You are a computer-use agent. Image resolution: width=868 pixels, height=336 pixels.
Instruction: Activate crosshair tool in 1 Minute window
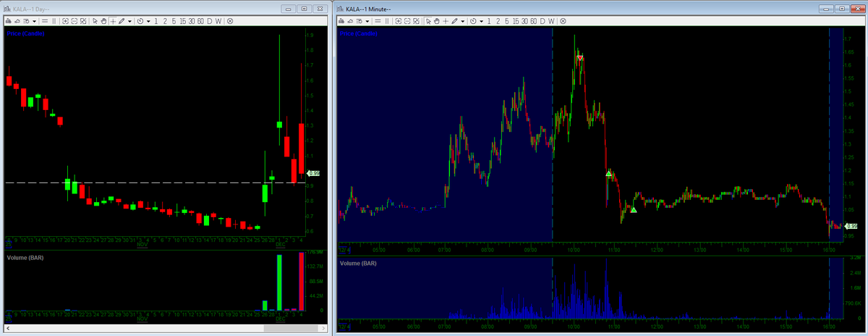[446, 21]
